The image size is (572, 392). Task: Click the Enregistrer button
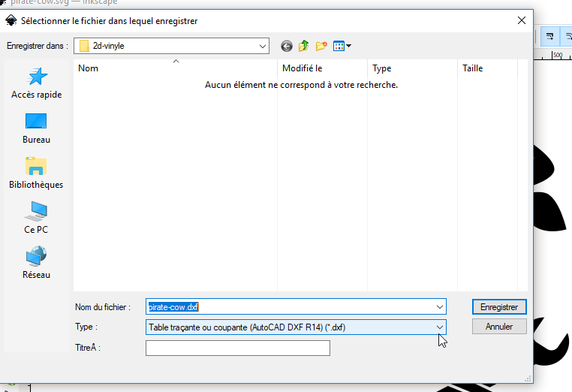click(x=499, y=307)
